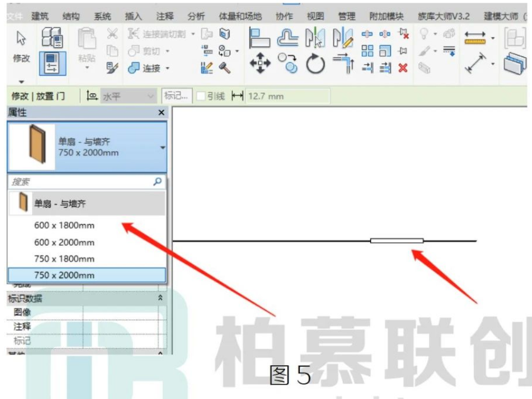
Task: Select the Scale tool
Action: (385, 51)
